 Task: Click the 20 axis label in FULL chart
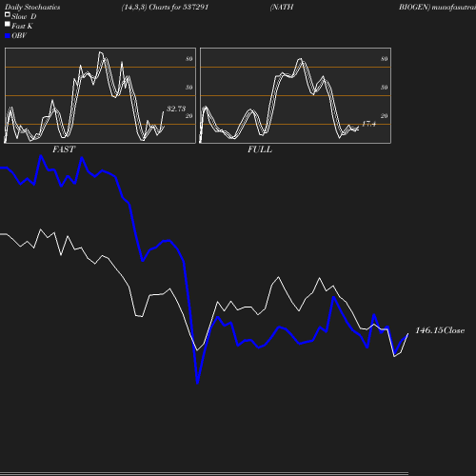385,116
